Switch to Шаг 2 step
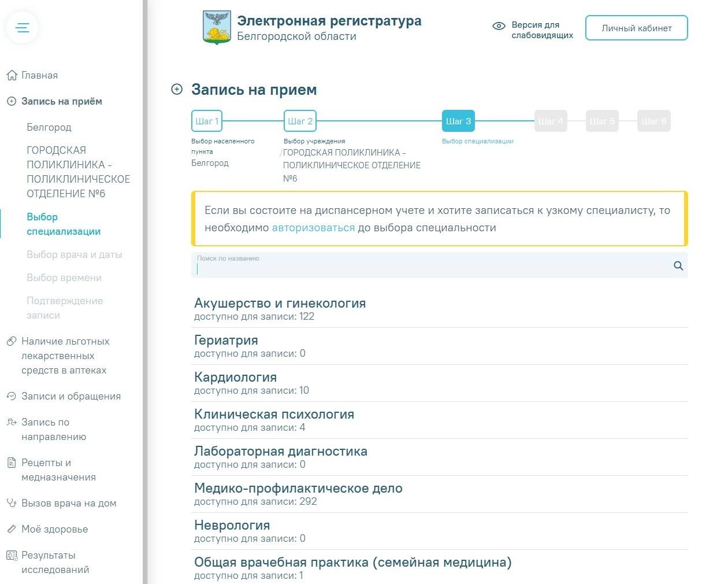The width and height of the screenshot is (728, 584). (x=300, y=121)
